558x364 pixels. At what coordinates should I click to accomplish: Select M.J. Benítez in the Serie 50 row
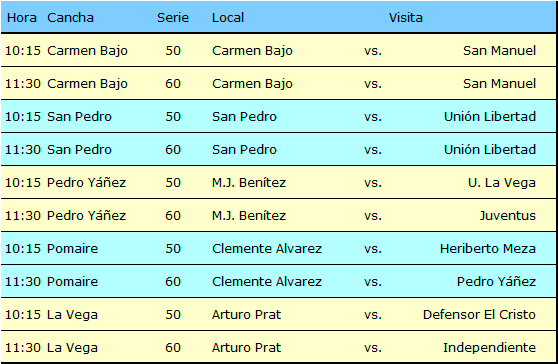[249, 183]
